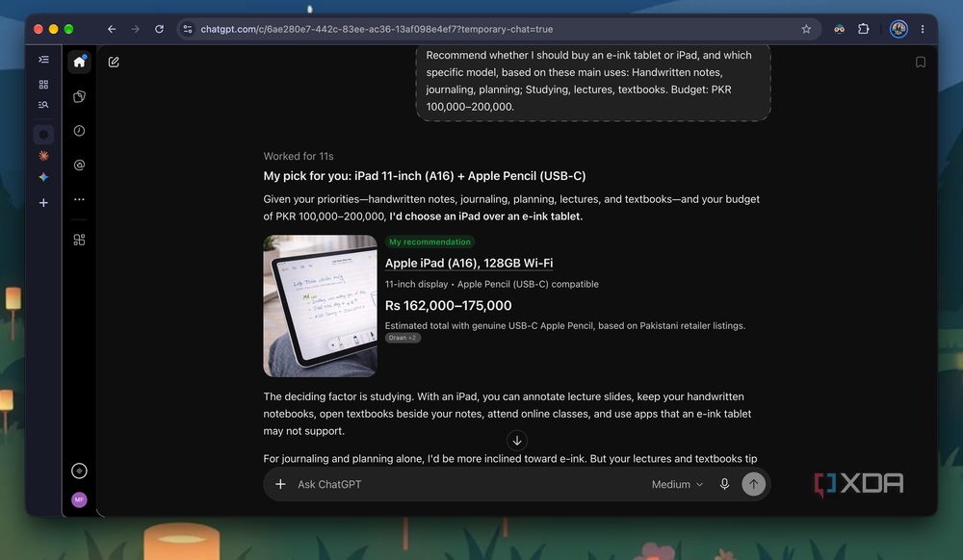Reload the ChatGPT page
This screenshot has height=560, width=963.
pyautogui.click(x=159, y=29)
